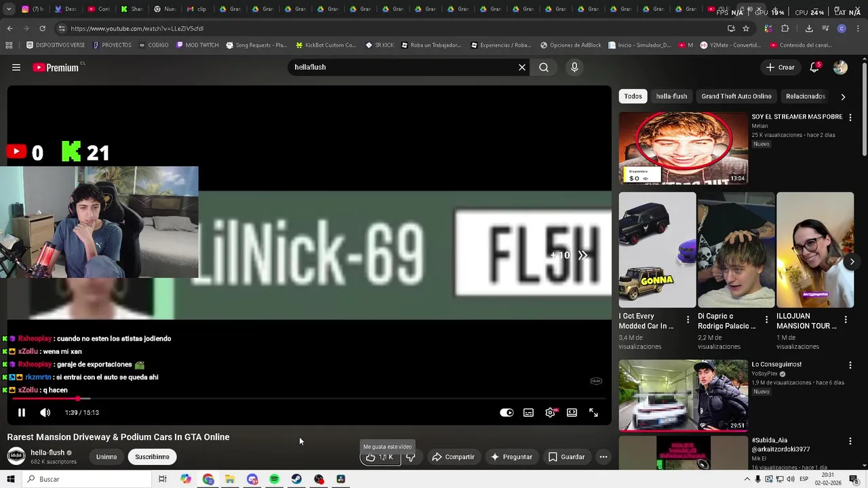868x488 pixels.
Task: Open bookmarks apps grid icon
Action: pos(9,45)
